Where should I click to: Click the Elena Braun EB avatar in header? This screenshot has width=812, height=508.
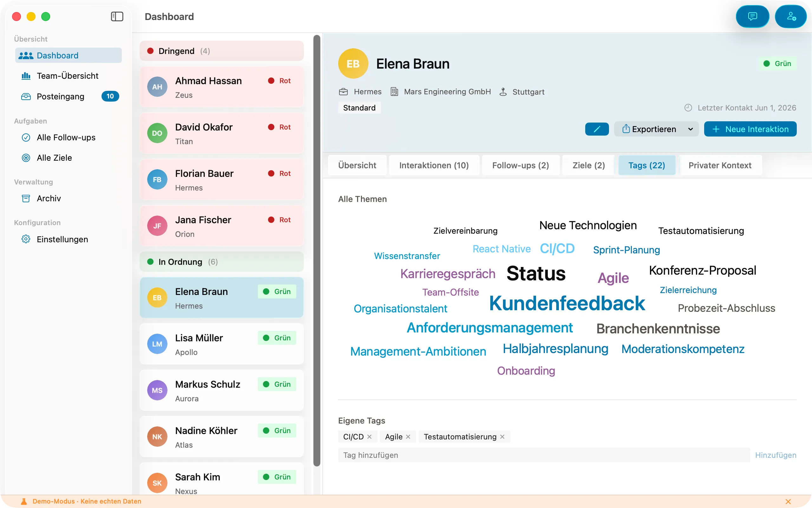[353, 63]
